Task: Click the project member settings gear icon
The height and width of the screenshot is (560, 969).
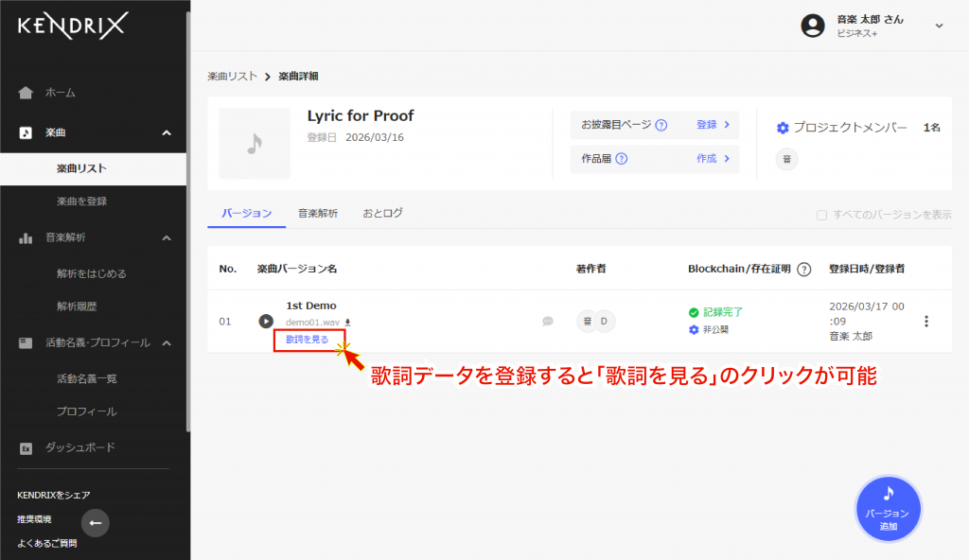Action: click(783, 128)
